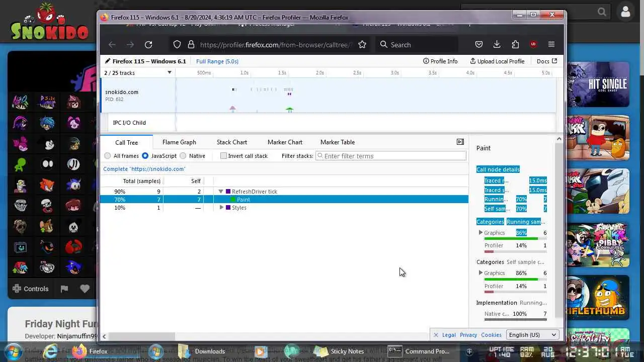Open the Legal footer link

(x=449, y=335)
